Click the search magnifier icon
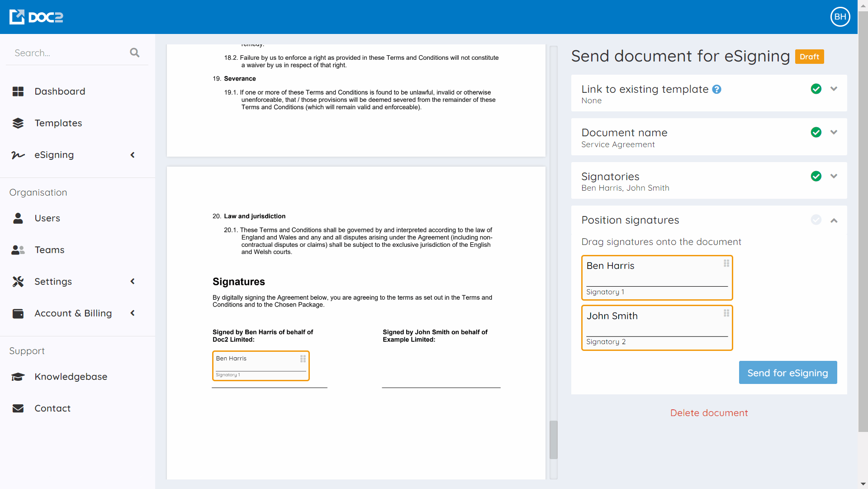This screenshot has height=489, width=868. click(x=134, y=53)
